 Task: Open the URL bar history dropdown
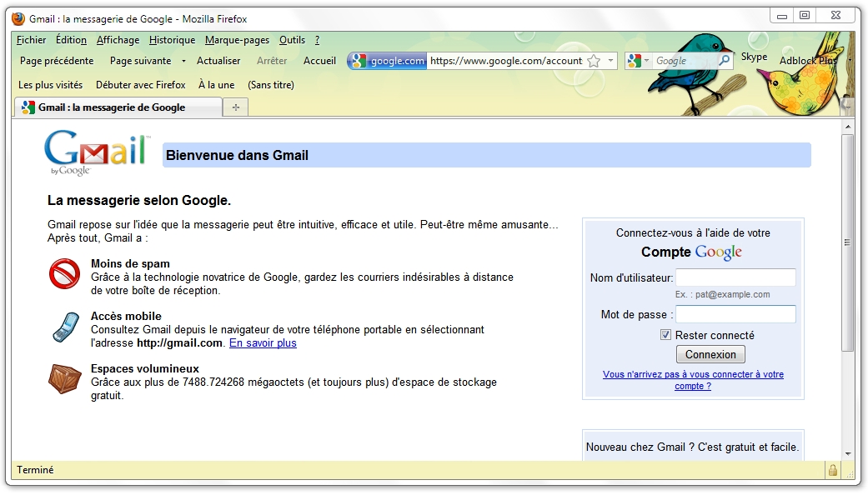pyautogui.click(x=610, y=61)
